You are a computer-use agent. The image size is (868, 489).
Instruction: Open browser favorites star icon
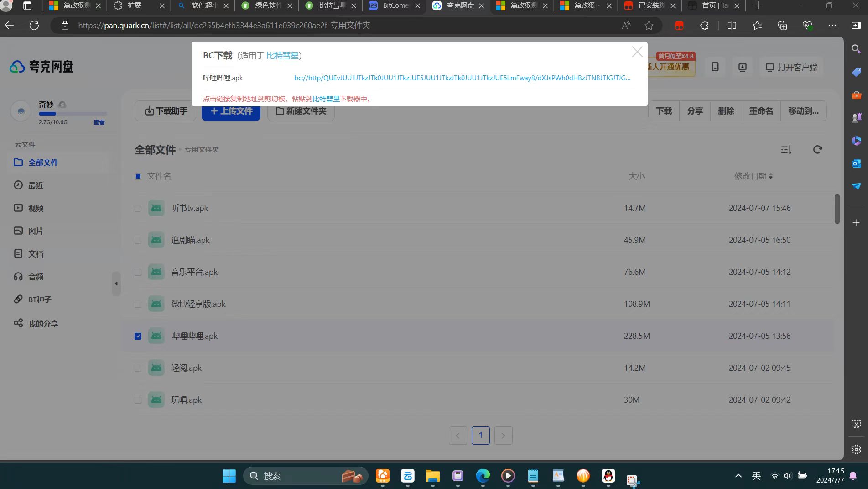click(649, 26)
